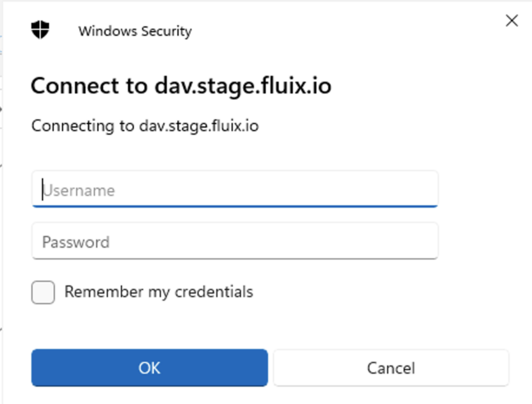Image resolution: width=532 pixels, height=404 pixels.
Task: Cancel the connection attempt
Action: click(x=391, y=368)
